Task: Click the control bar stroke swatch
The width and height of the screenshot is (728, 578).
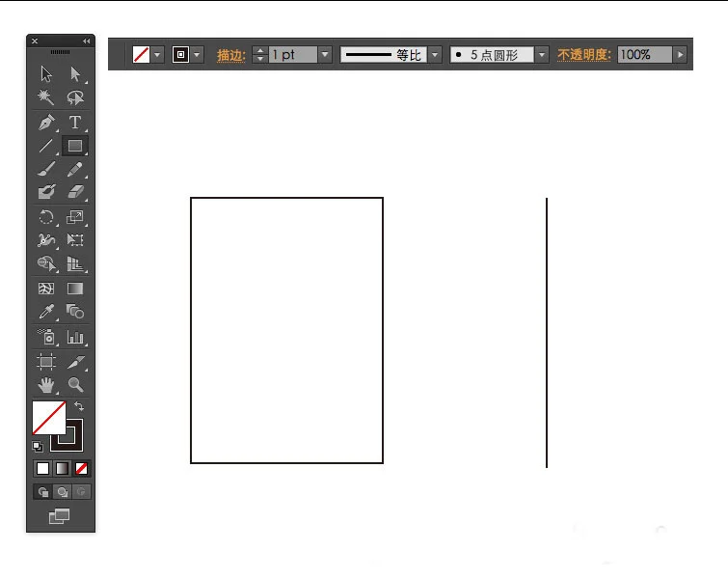Action: (180, 54)
